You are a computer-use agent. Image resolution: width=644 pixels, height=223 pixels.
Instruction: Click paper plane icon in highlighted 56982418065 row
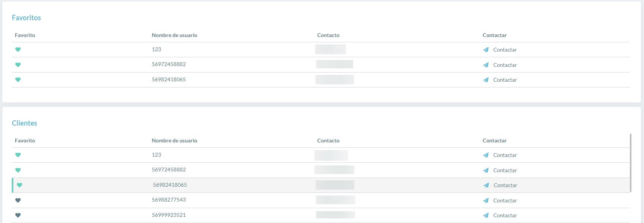click(486, 185)
